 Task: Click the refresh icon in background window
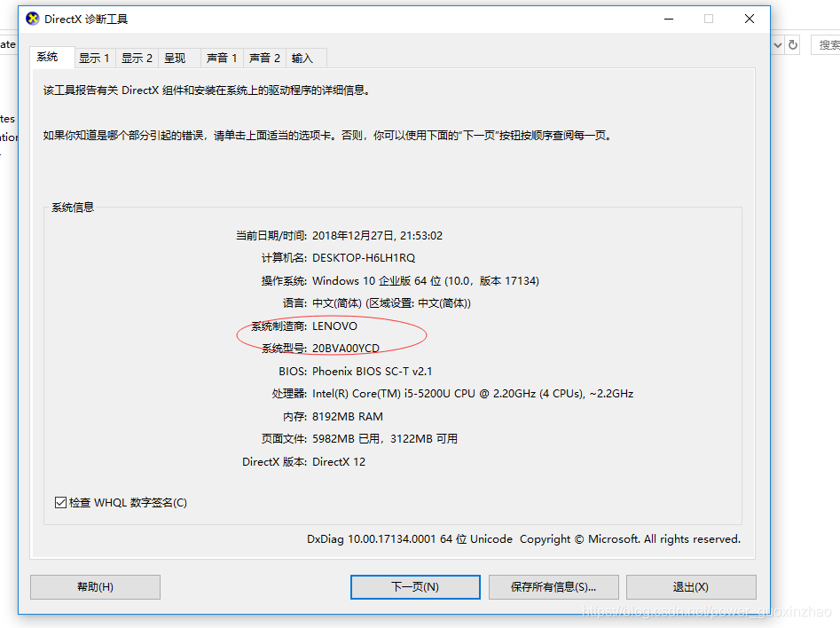pyautogui.click(x=793, y=45)
